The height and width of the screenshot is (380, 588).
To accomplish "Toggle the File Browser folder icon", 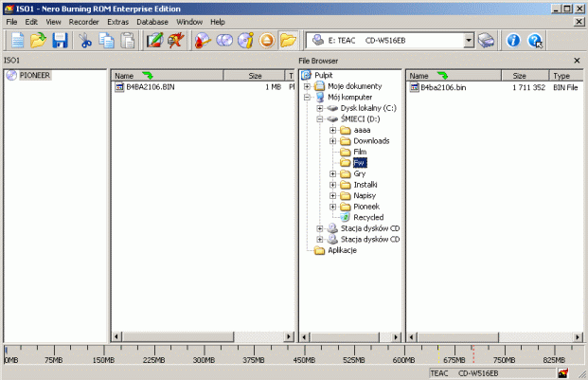I will [288, 40].
